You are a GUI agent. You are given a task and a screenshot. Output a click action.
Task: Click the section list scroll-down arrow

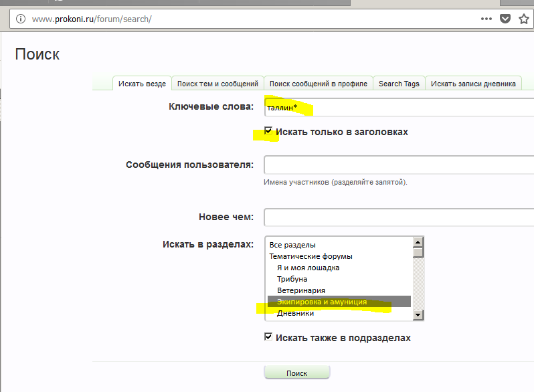(x=418, y=315)
